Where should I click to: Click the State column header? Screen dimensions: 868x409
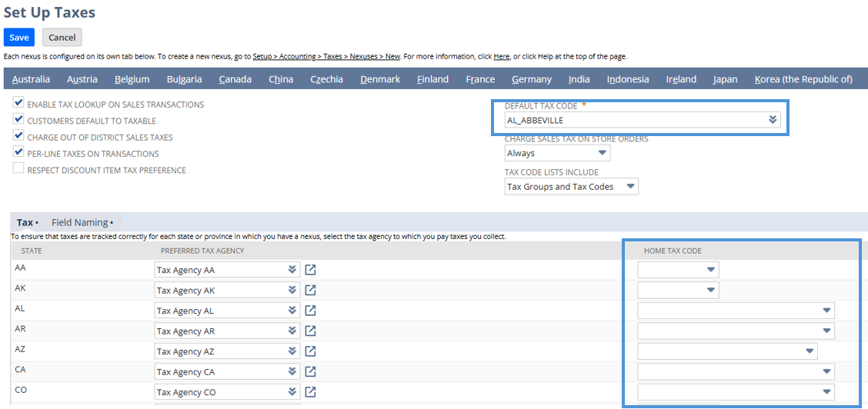click(x=32, y=251)
